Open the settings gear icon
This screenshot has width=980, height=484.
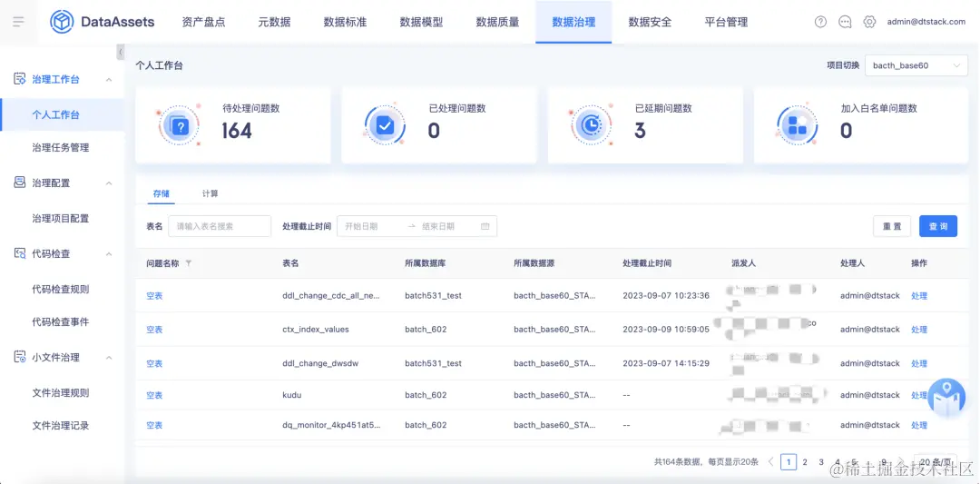(x=869, y=22)
